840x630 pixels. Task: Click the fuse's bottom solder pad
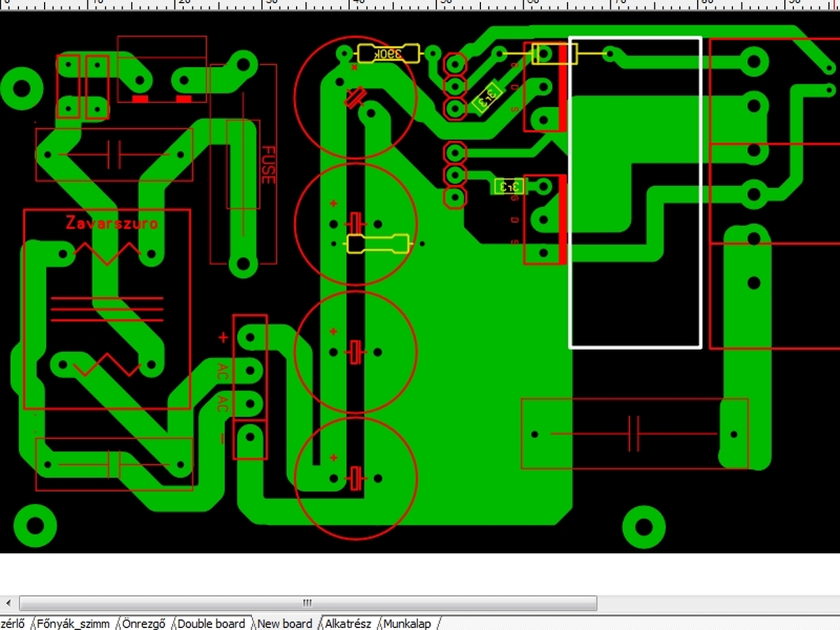tap(243, 266)
